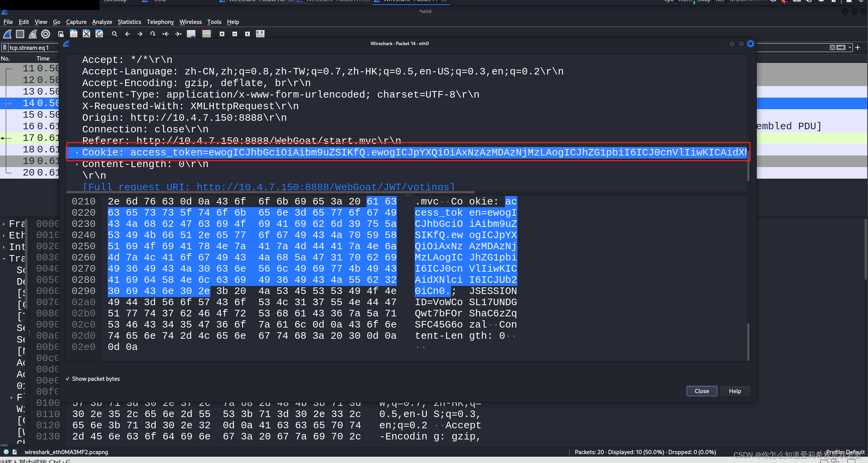Select packet 17 in the packet list
This screenshot has height=463, width=868.
[30, 138]
